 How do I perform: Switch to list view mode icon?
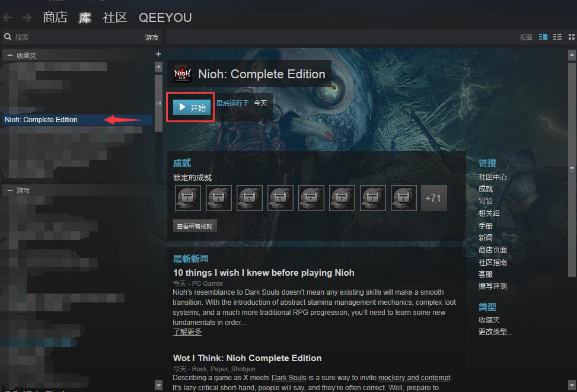[x=557, y=37]
